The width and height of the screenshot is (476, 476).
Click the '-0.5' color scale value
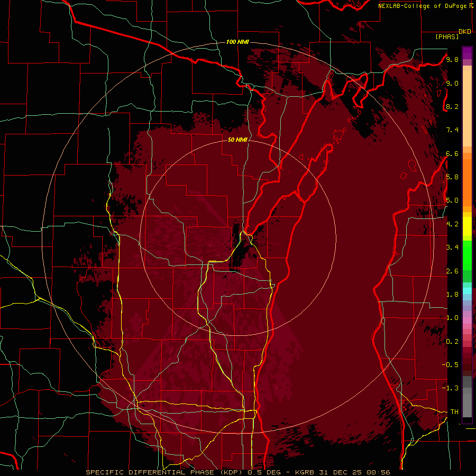(x=450, y=365)
